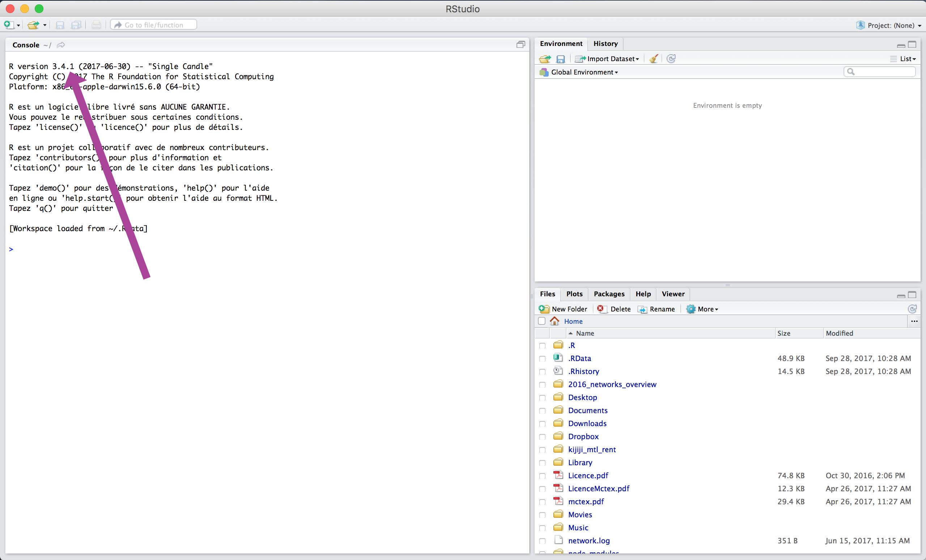Check the box next to .RData
This screenshot has width=926, height=560.
(x=542, y=359)
